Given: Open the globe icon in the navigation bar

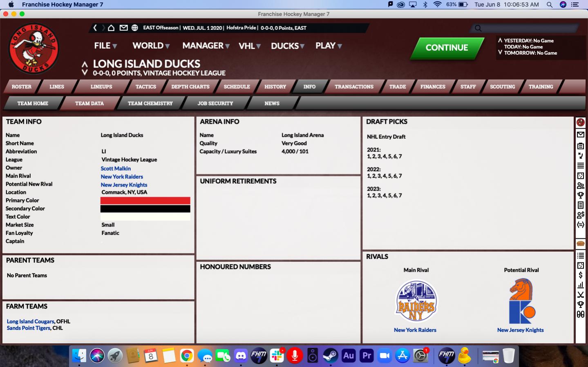Looking at the screenshot, I should [134, 28].
